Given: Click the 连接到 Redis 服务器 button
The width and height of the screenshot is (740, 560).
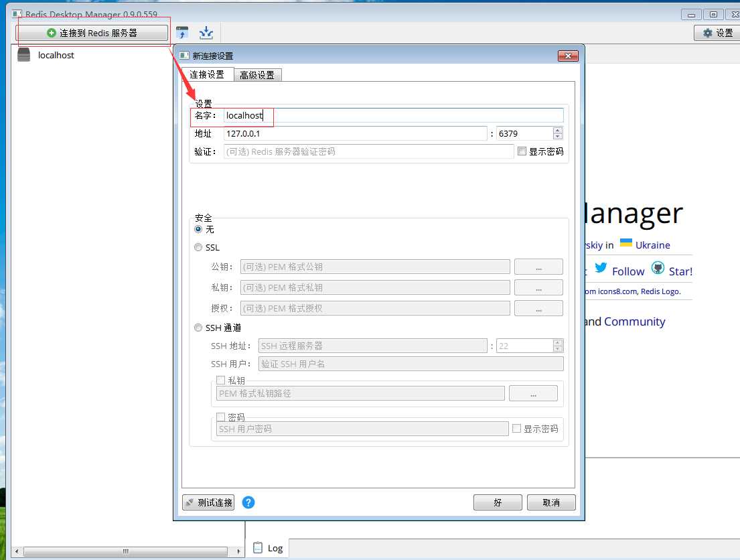Looking at the screenshot, I should coord(92,33).
